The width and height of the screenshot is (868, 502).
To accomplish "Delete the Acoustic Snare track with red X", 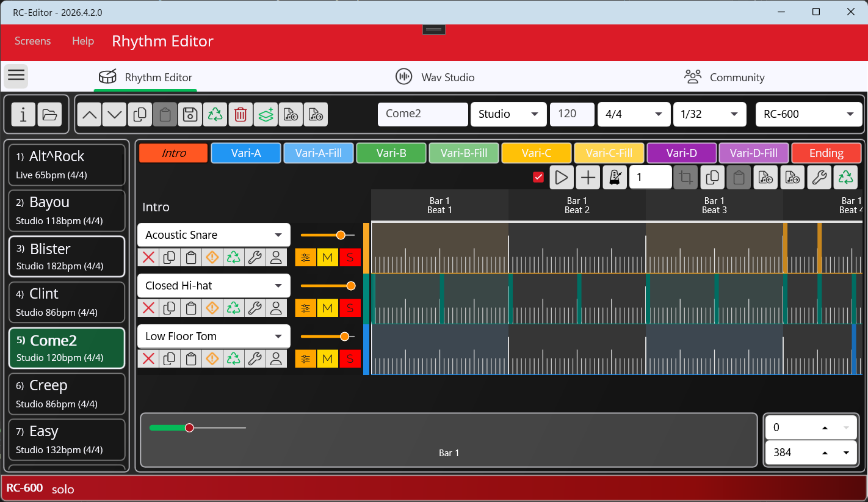I will click(x=148, y=257).
